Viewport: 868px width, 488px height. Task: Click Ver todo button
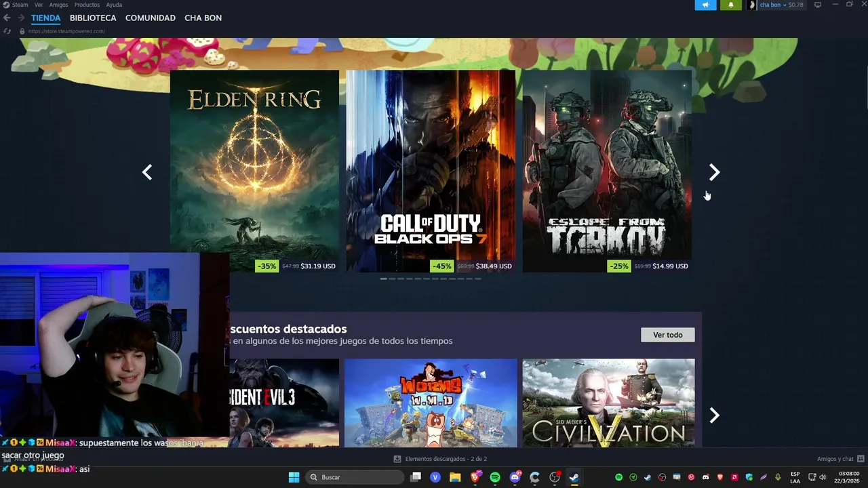coord(668,335)
